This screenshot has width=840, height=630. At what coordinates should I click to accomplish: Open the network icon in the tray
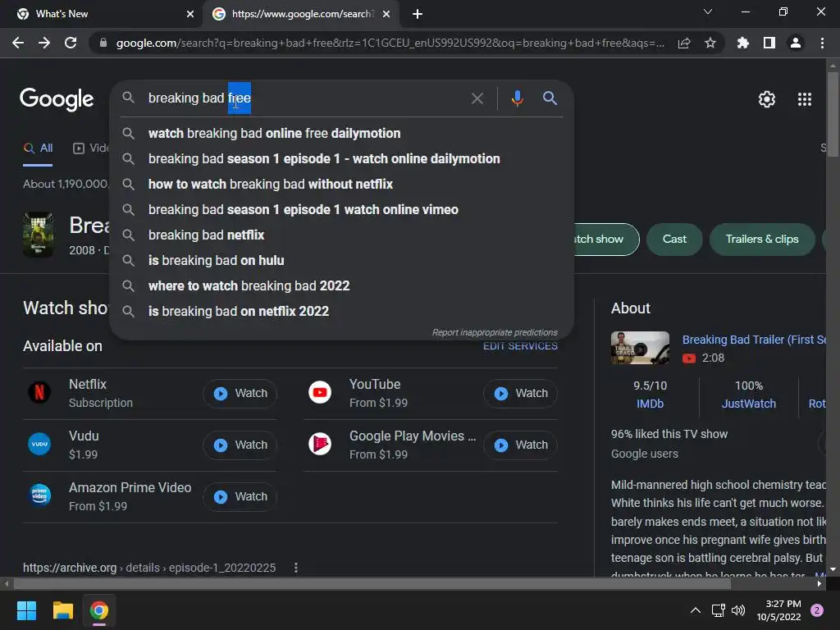[718, 610]
